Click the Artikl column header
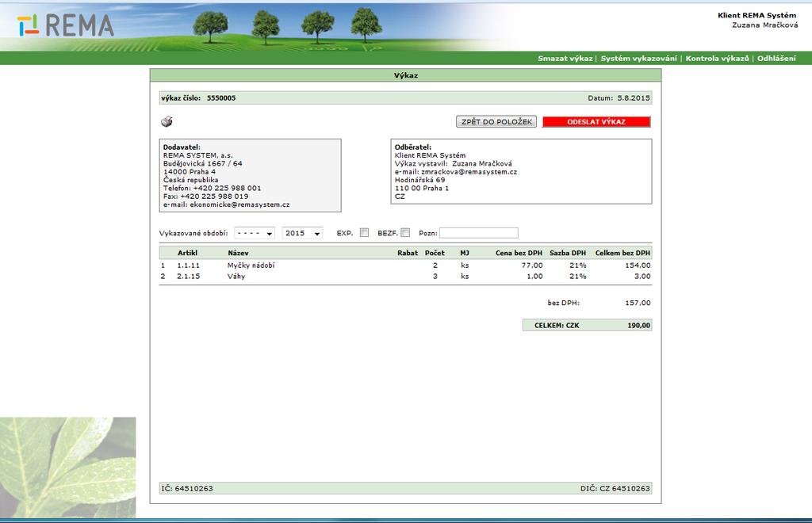 pyautogui.click(x=187, y=253)
